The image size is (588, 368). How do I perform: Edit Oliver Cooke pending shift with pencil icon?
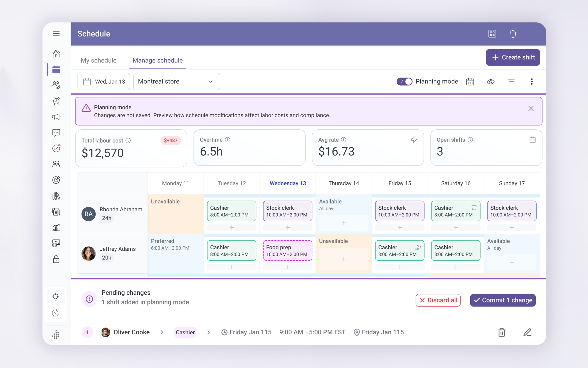tap(527, 332)
